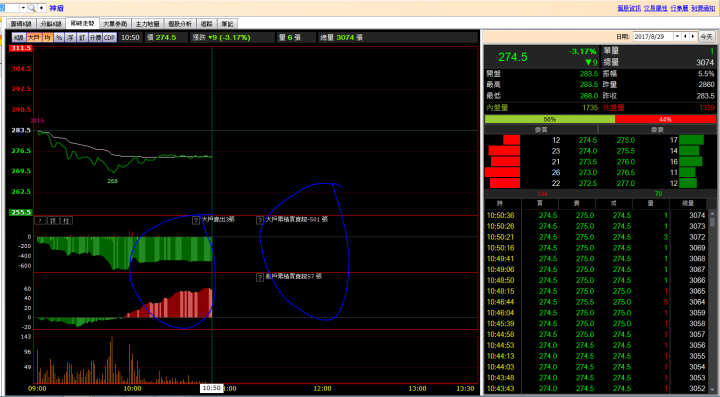Click ask price 277.0 in order book
Screen dimensions: 720x397
coord(626,184)
